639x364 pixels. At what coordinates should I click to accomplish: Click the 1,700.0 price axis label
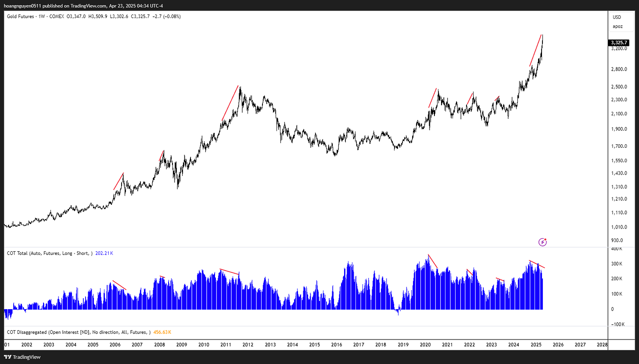point(620,146)
